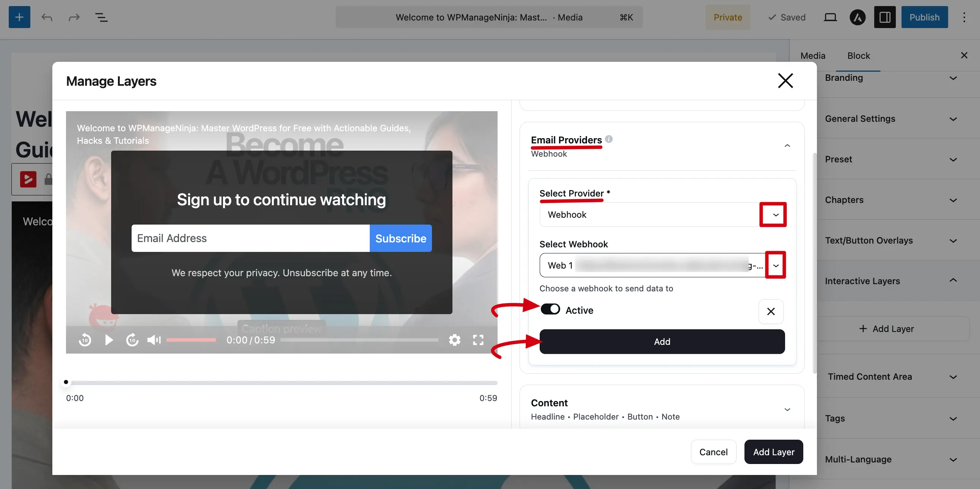
Task: Undo the last editor change
Action: (x=47, y=17)
